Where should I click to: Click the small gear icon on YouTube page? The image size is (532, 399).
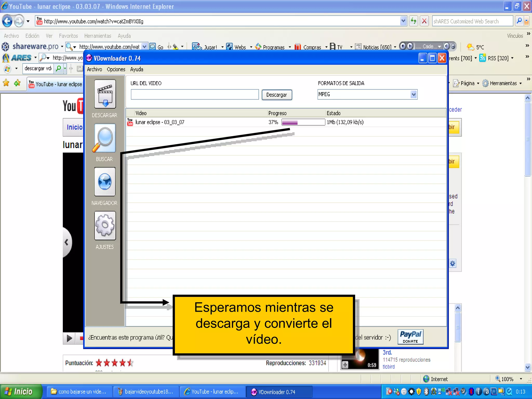(x=453, y=263)
